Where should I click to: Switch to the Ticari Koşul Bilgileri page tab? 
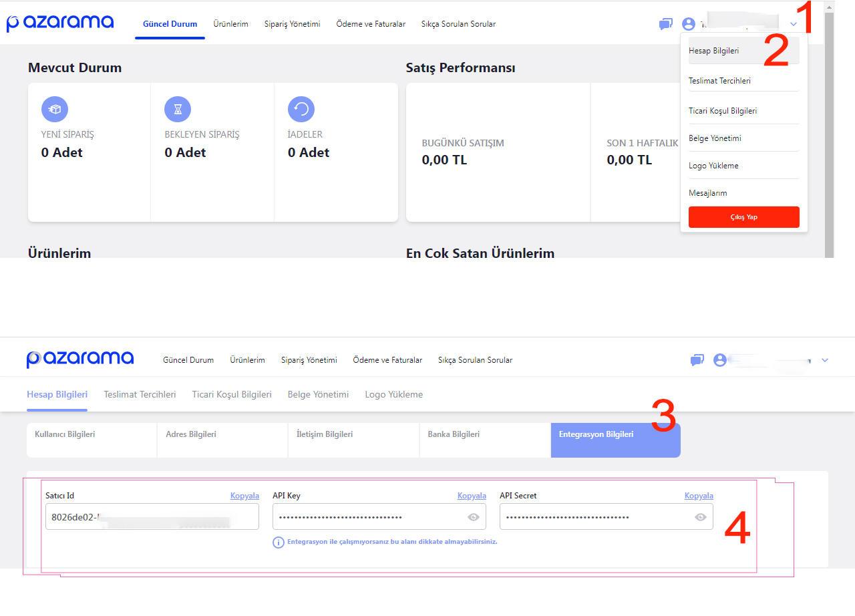coord(232,394)
